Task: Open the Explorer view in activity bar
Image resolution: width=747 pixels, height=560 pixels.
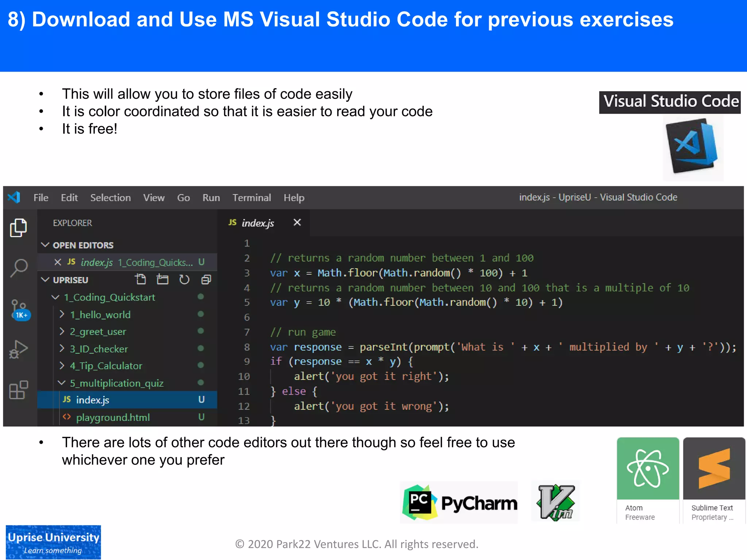Action: (18, 228)
